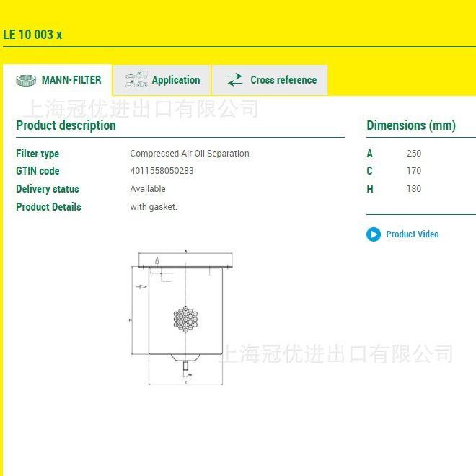The image size is (476, 476).
Task: Click the Filter type label
Action: 38,154
